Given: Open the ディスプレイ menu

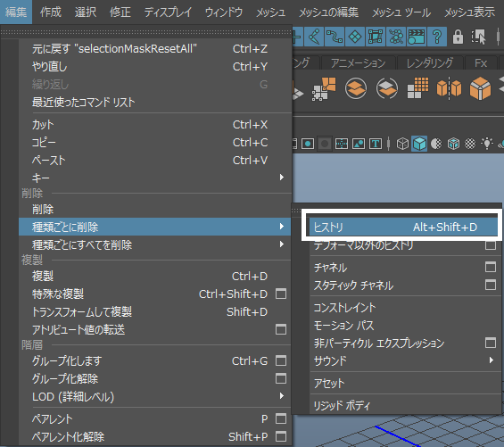Looking at the screenshot, I should (x=168, y=12).
